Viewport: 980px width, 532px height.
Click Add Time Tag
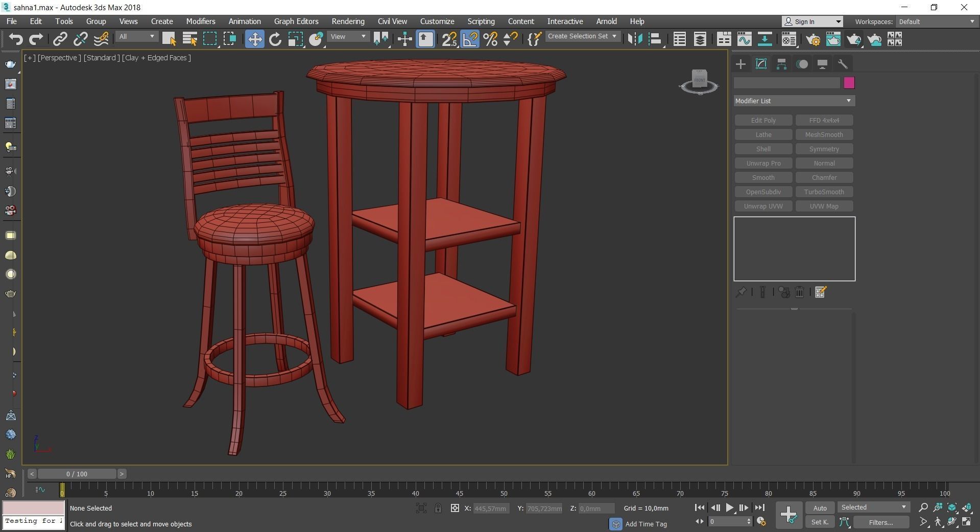pos(646,524)
